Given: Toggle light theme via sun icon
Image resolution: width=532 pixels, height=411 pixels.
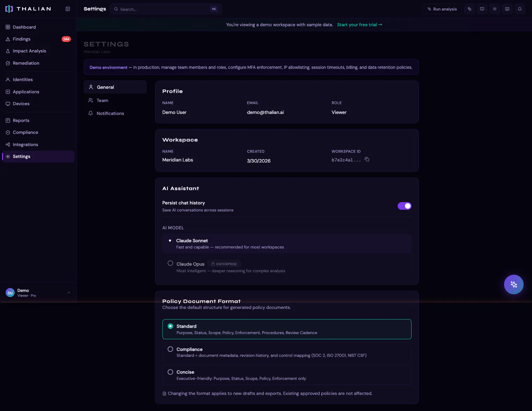Looking at the screenshot, I should pos(495,9).
